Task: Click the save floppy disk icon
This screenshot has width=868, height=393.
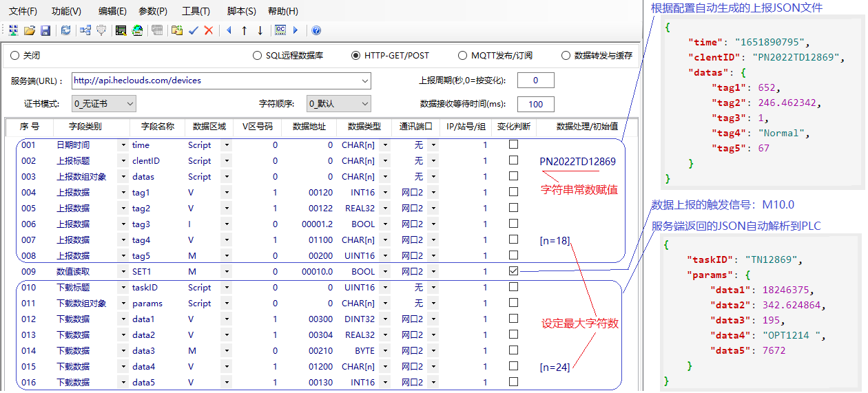Action: pyautogui.click(x=45, y=30)
